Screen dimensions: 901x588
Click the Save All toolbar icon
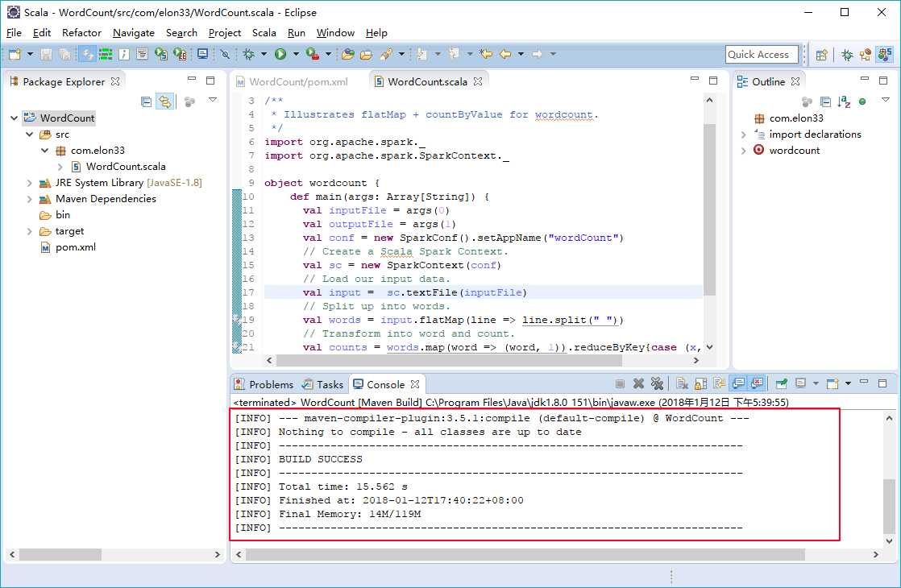pyautogui.click(x=65, y=54)
